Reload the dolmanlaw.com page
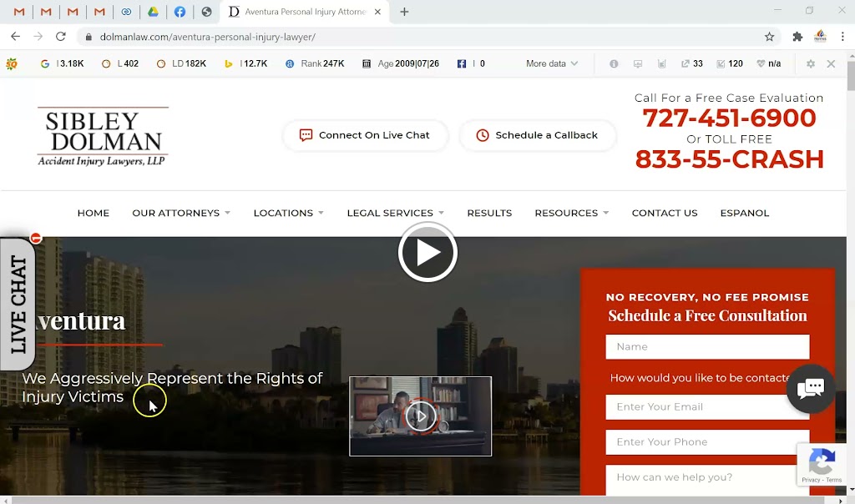The image size is (855, 504). [60, 37]
